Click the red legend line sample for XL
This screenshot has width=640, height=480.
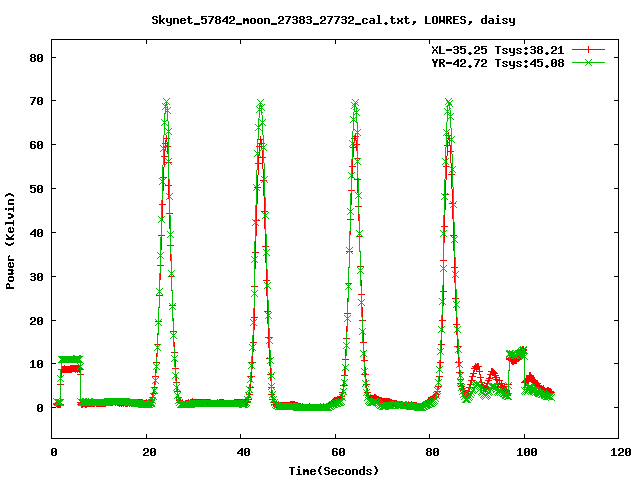[588, 50]
